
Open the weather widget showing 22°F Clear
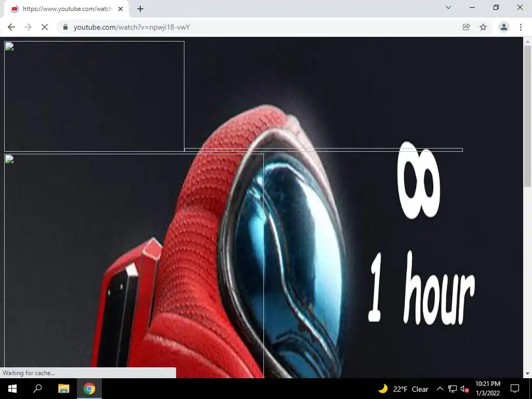coord(403,389)
